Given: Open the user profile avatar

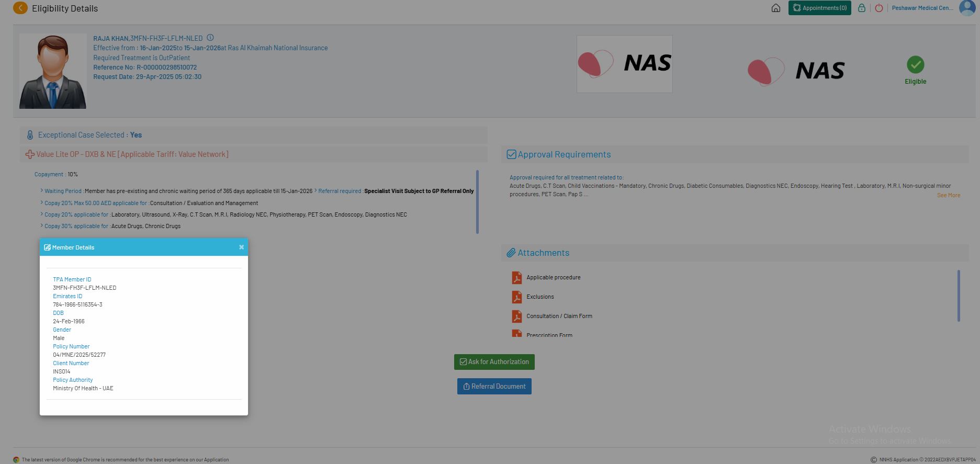Looking at the screenshot, I should click(x=967, y=8).
